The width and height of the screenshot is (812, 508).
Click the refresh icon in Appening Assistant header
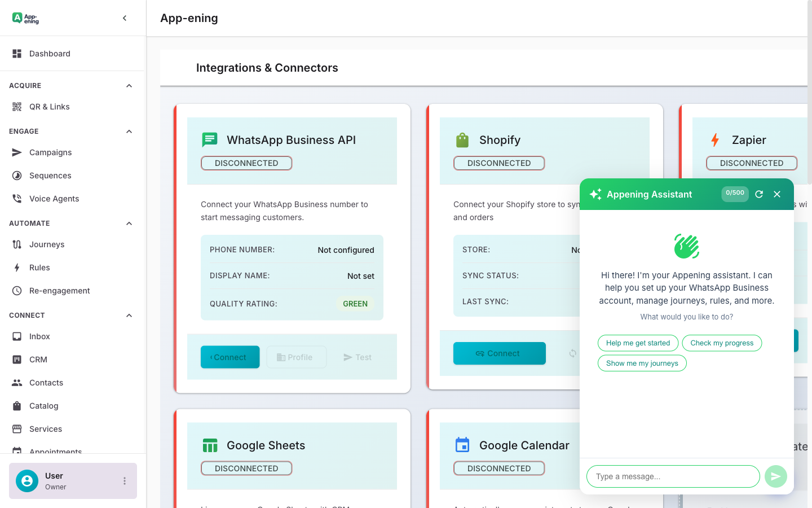(758, 194)
